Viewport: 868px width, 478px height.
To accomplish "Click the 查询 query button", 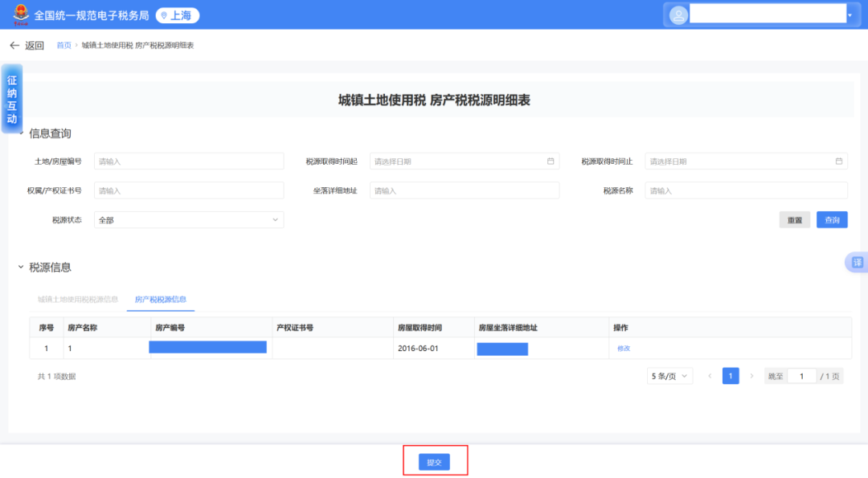I will [832, 219].
